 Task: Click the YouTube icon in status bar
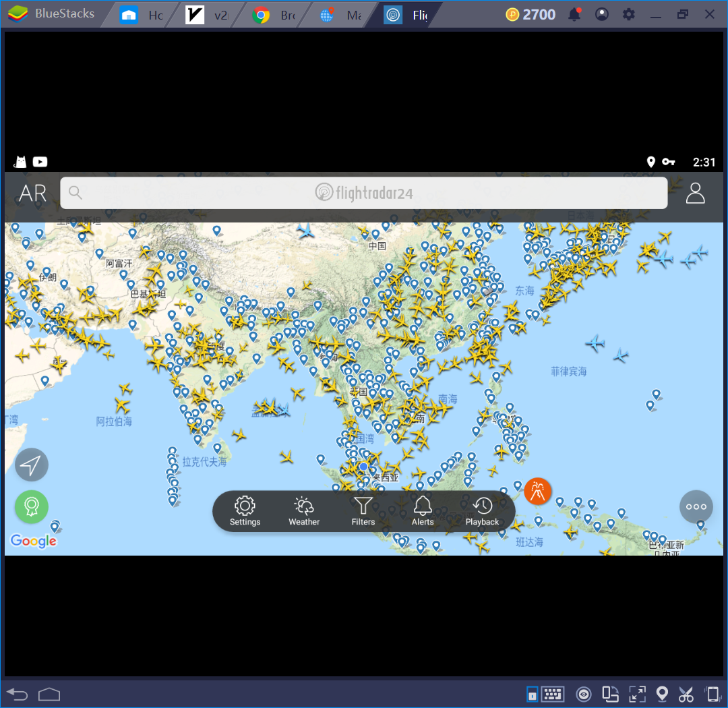(x=40, y=162)
